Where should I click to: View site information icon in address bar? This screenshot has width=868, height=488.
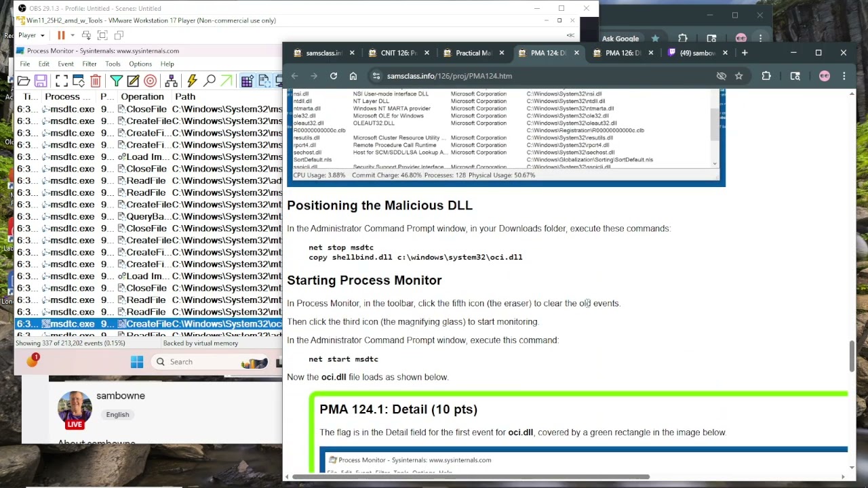(376, 76)
